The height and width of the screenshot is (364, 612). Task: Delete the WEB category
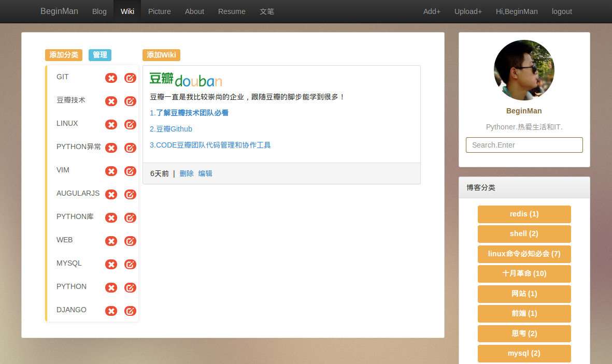pos(111,241)
